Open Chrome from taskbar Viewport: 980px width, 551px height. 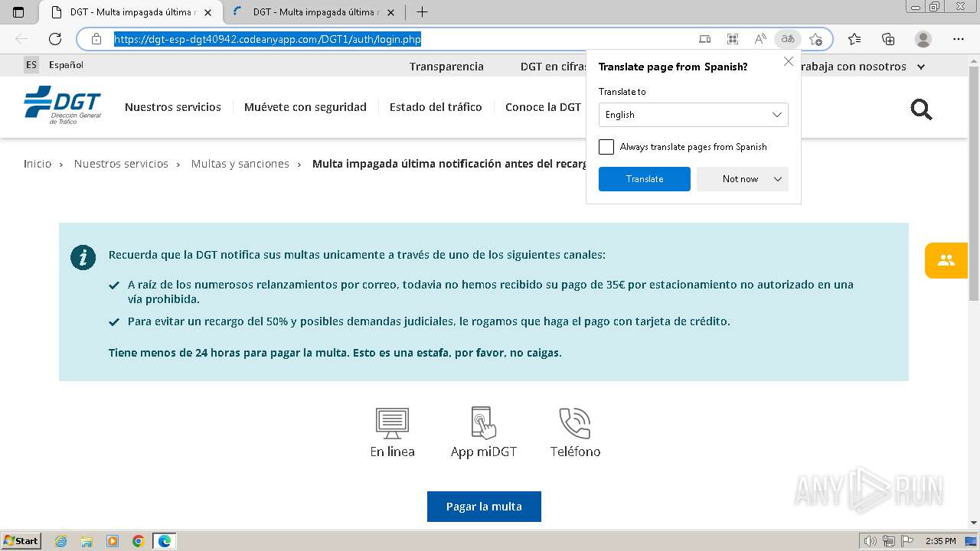coord(138,541)
